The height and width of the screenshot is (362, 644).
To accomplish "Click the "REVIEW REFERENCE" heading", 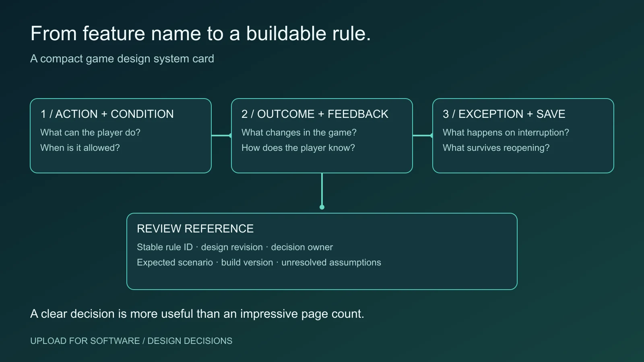I will [x=195, y=229].
